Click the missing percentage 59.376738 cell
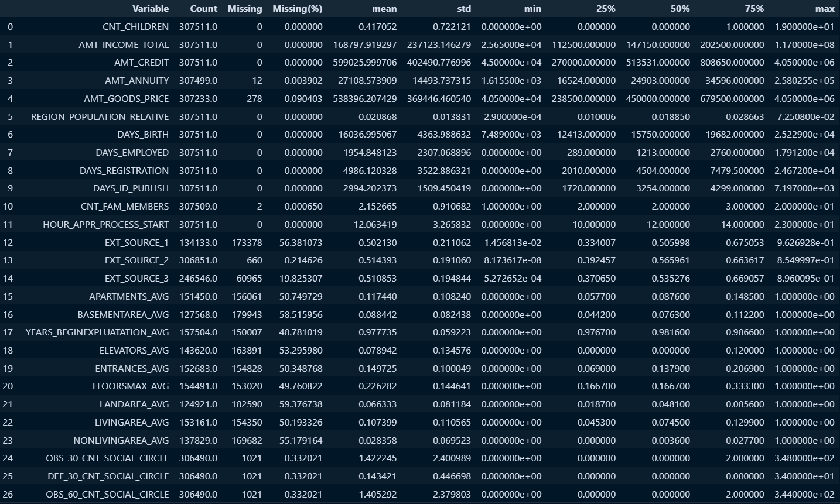The width and height of the screenshot is (840, 504). (301, 404)
